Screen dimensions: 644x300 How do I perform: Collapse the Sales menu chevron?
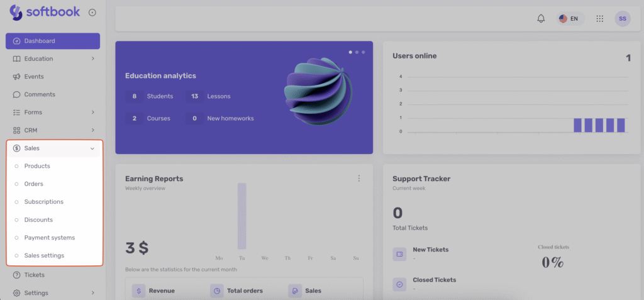[x=92, y=148]
